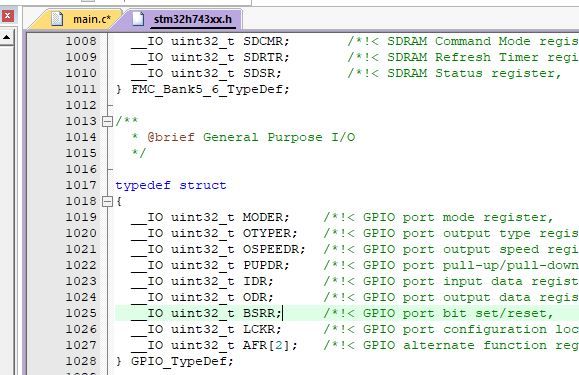Image resolution: width=579 pixels, height=375 pixels.
Task: Click line number 1028 in gutter
Action: tap(81, 361)
